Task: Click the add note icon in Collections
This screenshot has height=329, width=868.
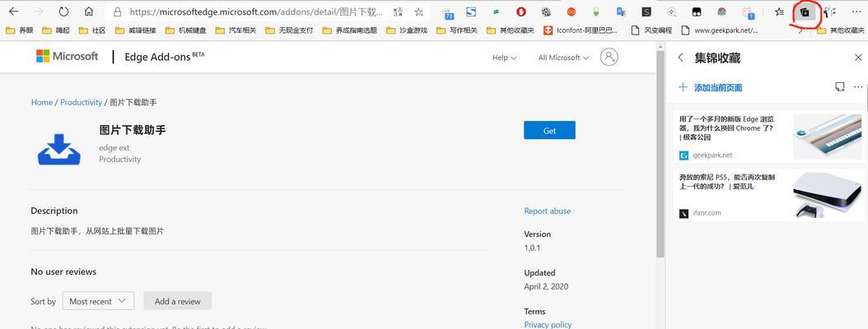Action: pyautogui.click(x=840, y=87)
